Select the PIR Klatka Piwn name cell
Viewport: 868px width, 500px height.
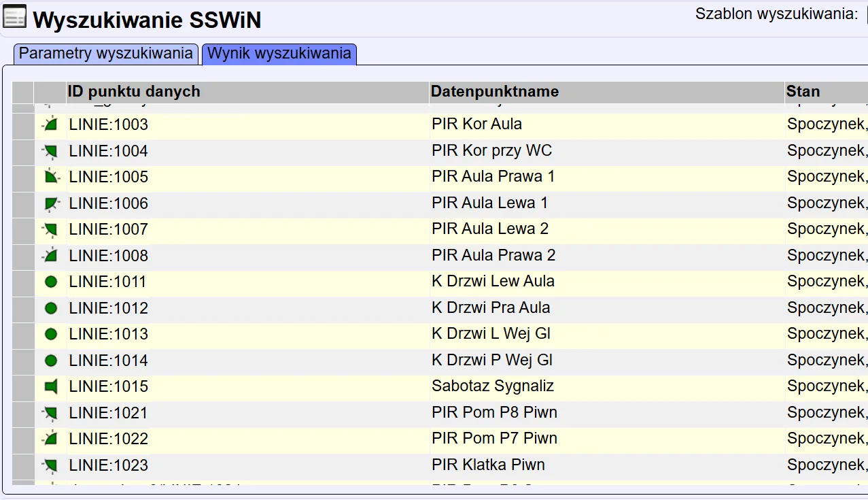(488, 465)
